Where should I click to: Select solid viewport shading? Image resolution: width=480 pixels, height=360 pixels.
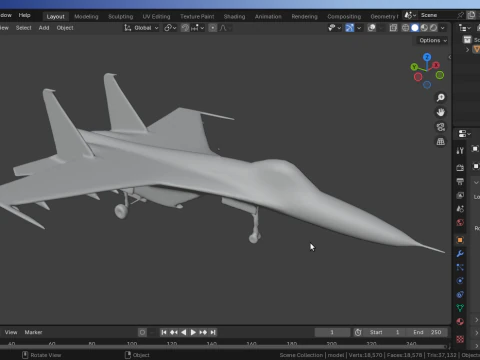(415, 28)
